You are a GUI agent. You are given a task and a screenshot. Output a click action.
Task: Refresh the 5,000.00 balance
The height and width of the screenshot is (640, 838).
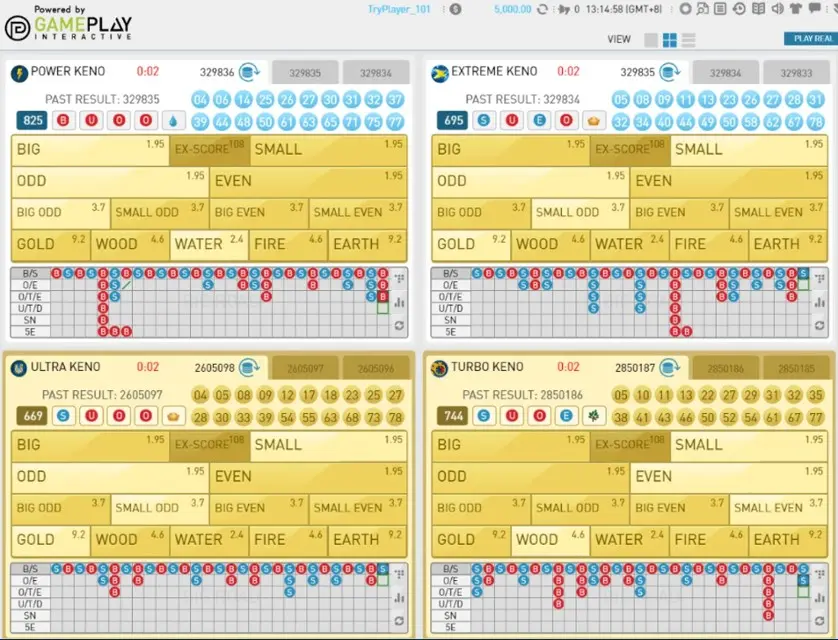click(x=542, y=9)
